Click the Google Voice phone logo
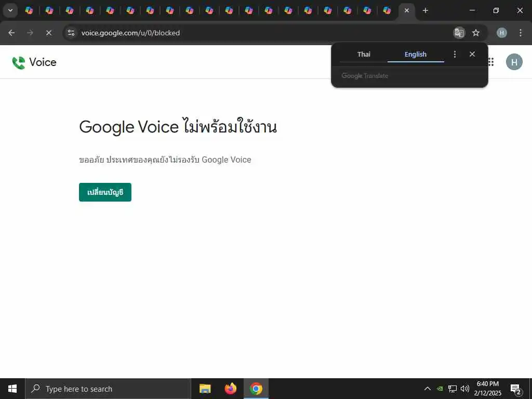 click(19, 62)
